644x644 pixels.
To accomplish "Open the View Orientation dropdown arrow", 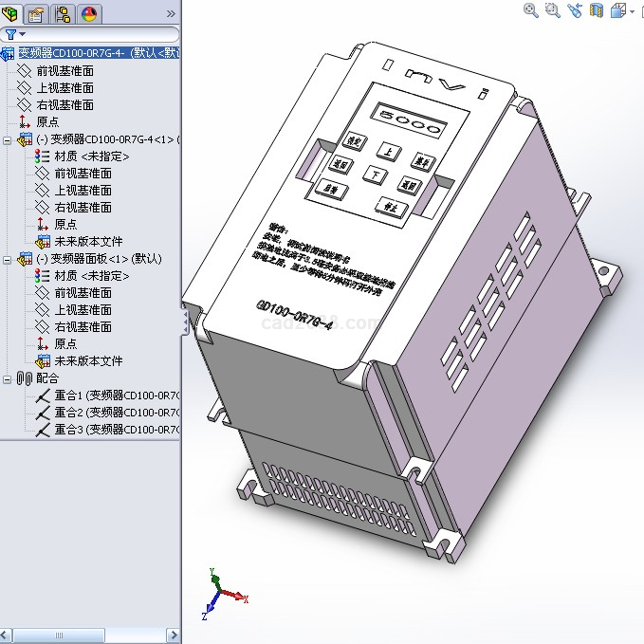I will coord(632,11).
